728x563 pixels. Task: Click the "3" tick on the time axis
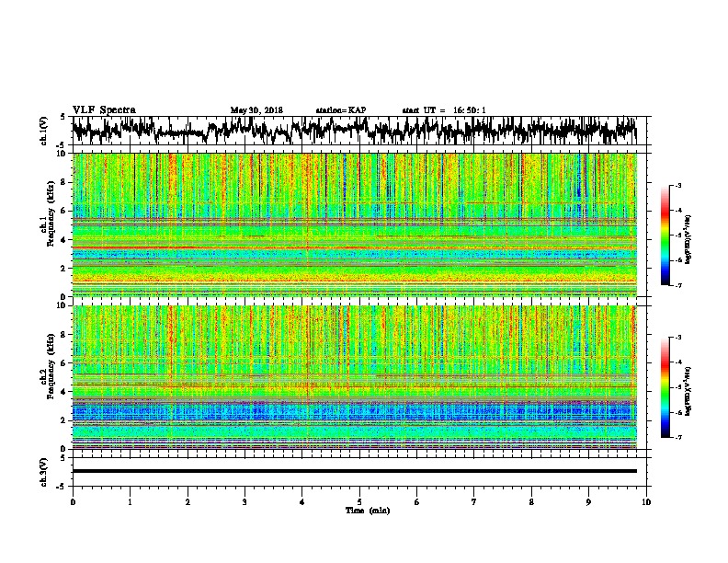click(245, 502)
